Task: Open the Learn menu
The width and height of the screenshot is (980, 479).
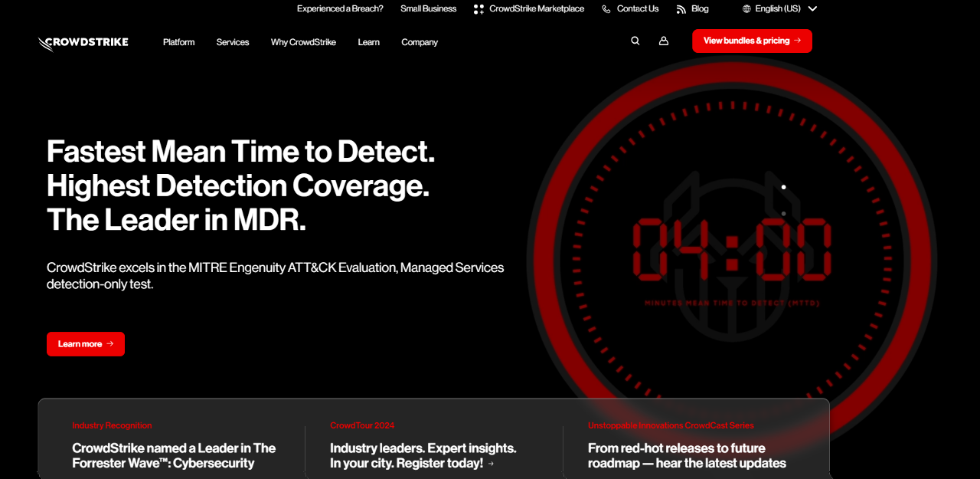Action: click(x=368, y=42)
